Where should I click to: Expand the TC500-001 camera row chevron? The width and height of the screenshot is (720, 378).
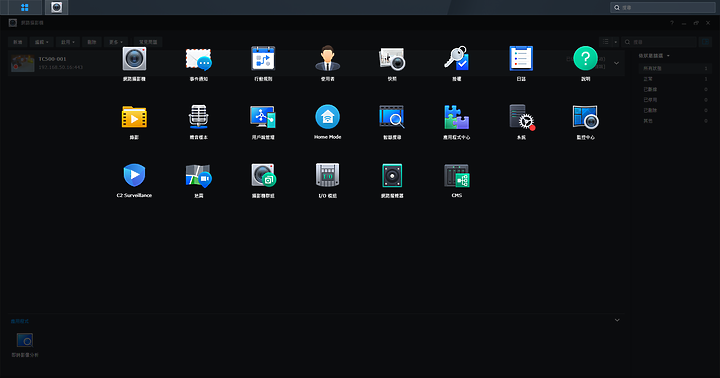pos(616,63)
